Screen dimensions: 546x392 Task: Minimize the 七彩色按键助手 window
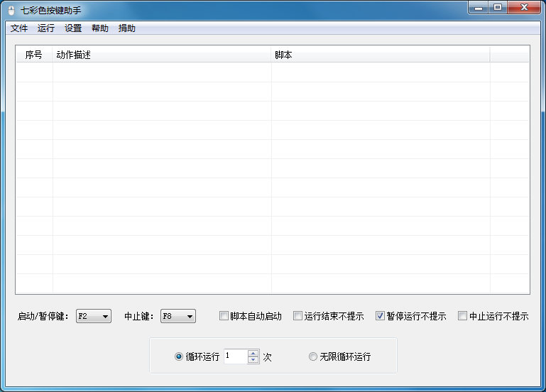pyautogui.click(x=479, y=7)
